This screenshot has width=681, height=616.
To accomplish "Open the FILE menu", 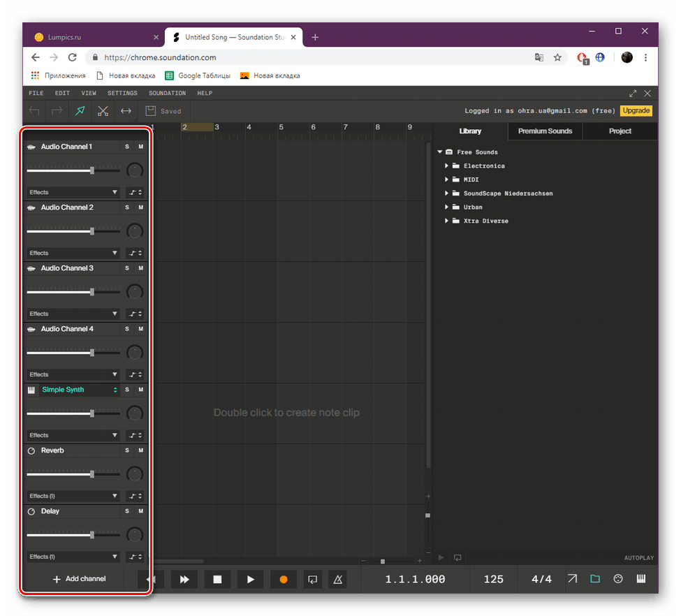I will pyautogui.click(x=36, y=93).
